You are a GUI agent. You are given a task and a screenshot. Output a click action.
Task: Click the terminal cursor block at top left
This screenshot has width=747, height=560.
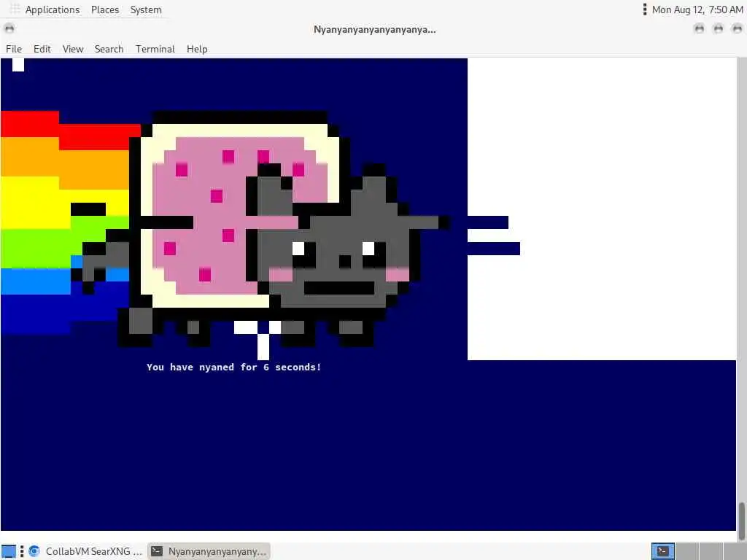[x=18, y=65]
